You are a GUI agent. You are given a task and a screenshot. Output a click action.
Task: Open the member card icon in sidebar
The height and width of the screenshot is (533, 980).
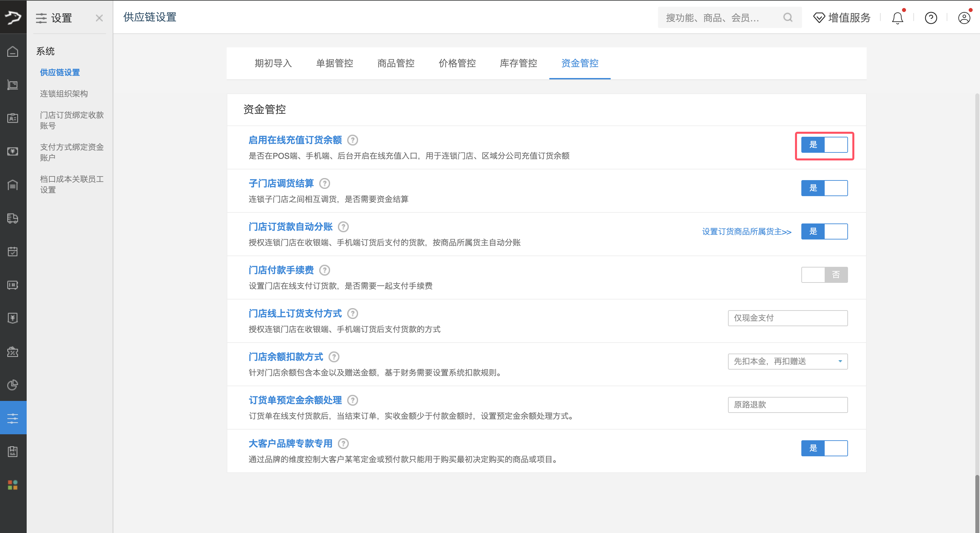tap(13, 118)
